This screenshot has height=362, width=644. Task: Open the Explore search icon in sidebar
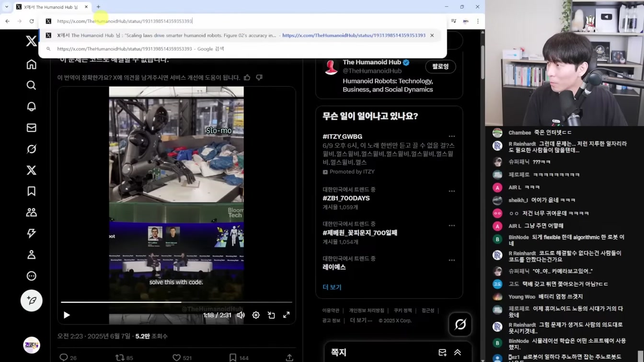[x=31, y=85]
